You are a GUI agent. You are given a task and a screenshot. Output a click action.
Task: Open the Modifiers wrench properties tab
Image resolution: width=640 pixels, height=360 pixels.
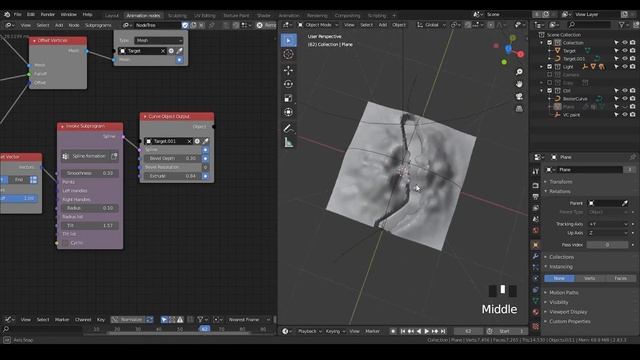coord(536,256)
